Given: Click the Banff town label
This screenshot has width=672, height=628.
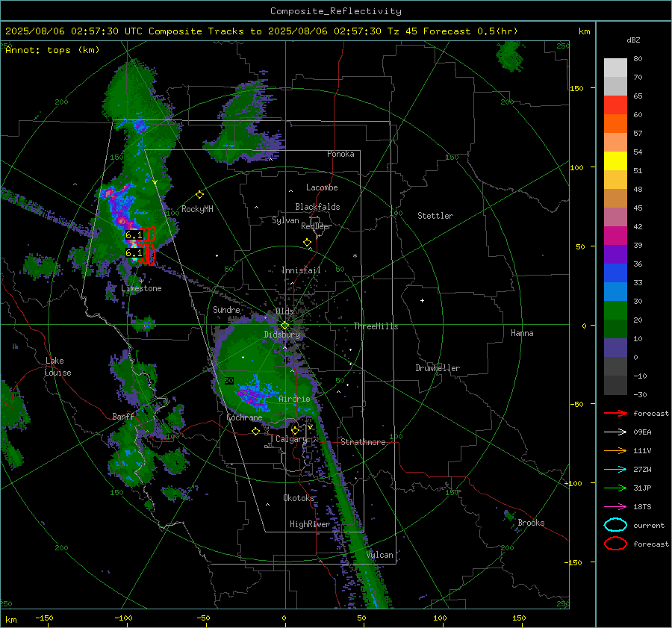Looking at the screenshot, I should pos(123,417).
